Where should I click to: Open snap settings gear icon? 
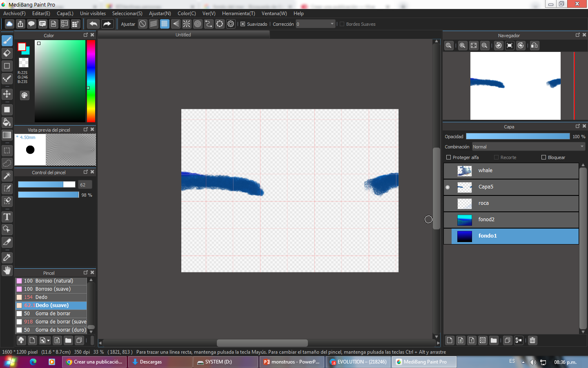coord(231,24)
